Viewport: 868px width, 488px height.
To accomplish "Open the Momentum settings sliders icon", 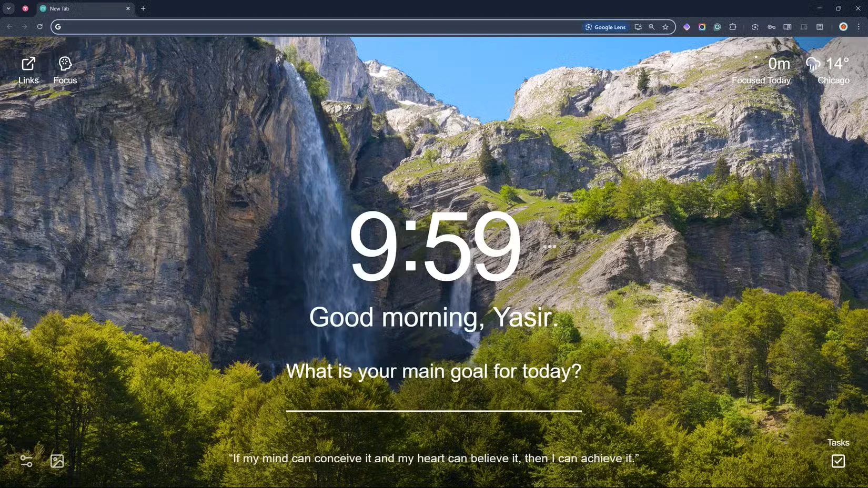I will click(x=26, y=461).
